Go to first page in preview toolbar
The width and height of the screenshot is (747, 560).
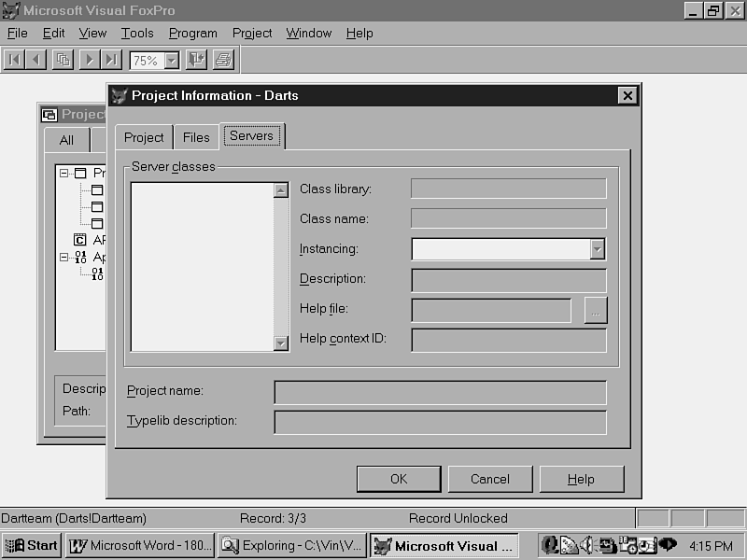14,60
